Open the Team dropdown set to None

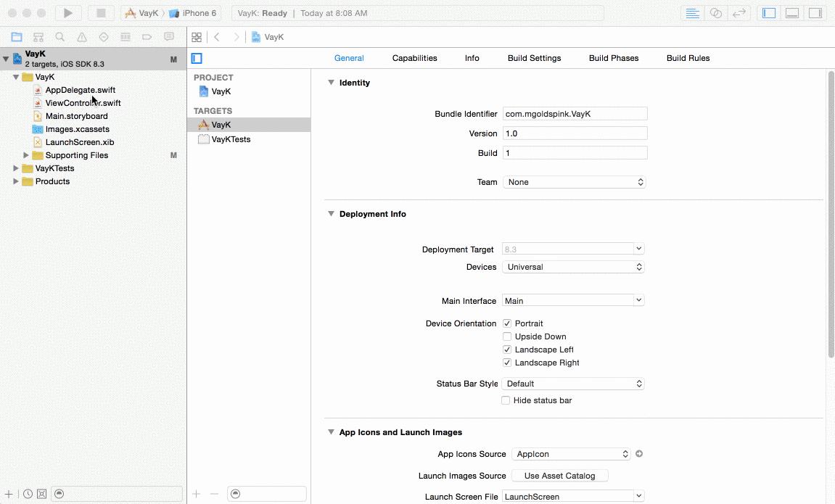tap(574, 182)
